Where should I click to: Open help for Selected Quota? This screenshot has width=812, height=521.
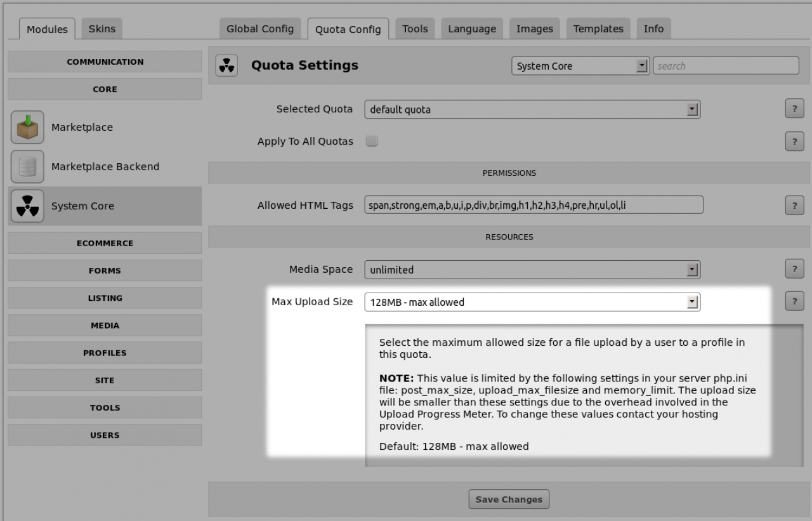pyautogui.click(x=794, y=109)
